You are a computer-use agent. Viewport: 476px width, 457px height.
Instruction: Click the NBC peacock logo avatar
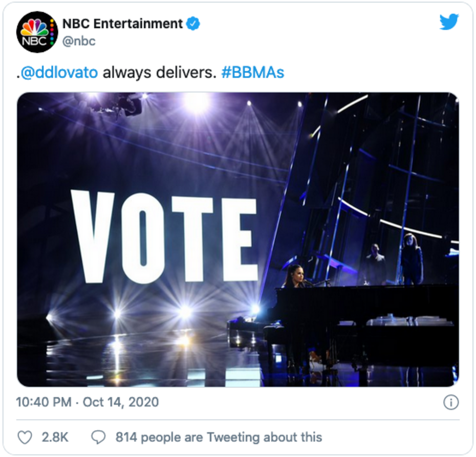pos(37,32)
